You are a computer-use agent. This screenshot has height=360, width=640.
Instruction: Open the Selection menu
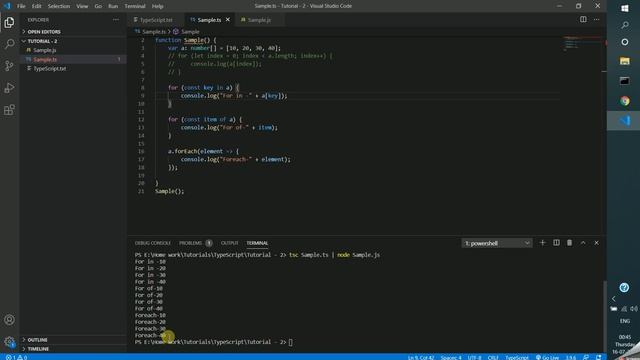pos(59,6)
